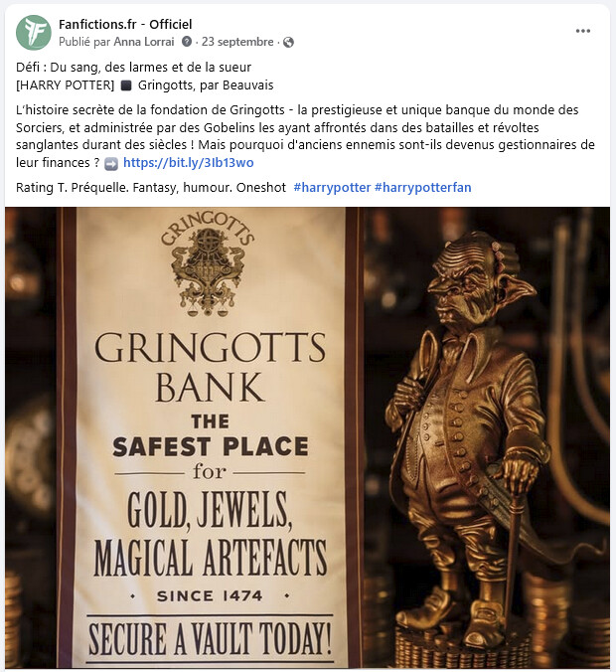Click the SECURE A VAULT TODAY! banner text
The width and height of the screenshot is (616, 672).
tap(210, 638)
